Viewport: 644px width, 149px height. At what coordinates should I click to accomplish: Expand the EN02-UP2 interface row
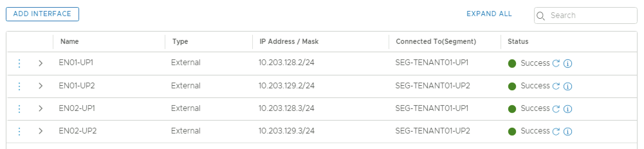pos(41,131)
